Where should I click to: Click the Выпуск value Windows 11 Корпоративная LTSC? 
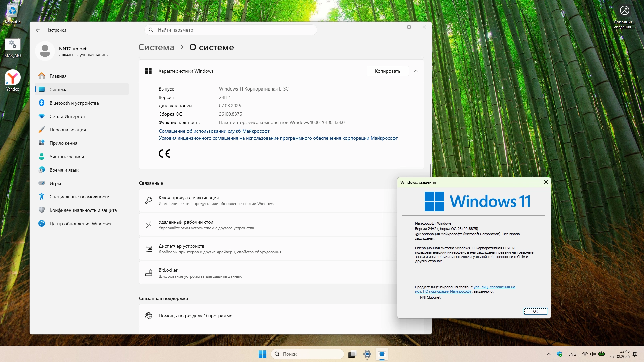coord(254,89)
